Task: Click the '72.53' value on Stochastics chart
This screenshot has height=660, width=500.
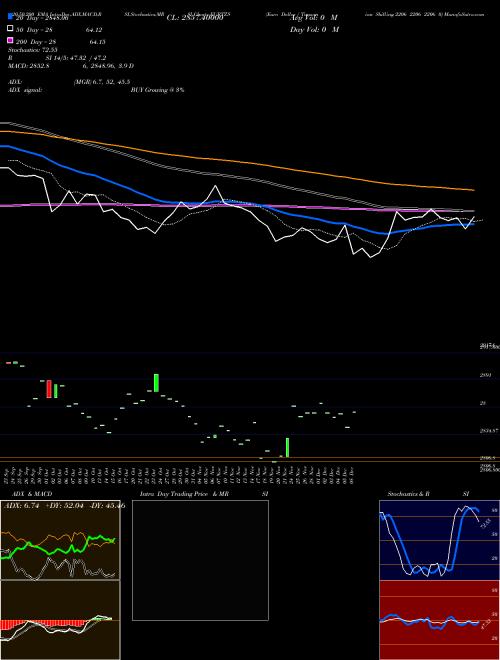Action: point(486,524)
